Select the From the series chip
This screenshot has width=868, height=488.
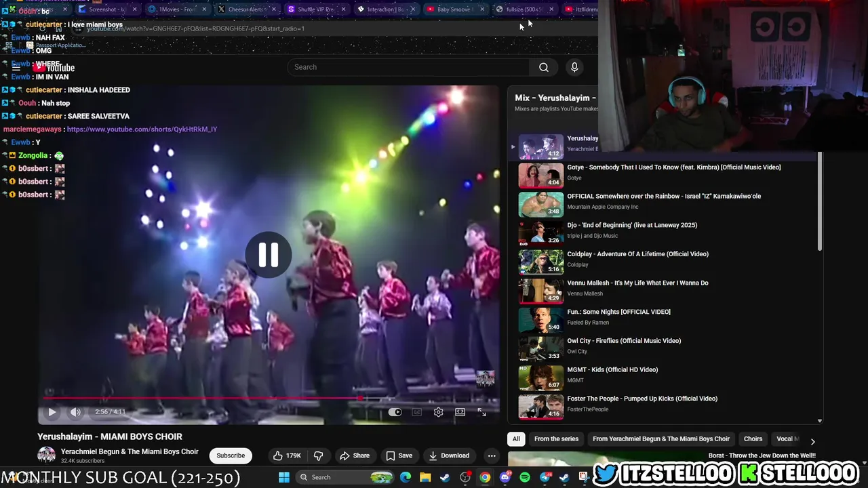tap(556, 439)
